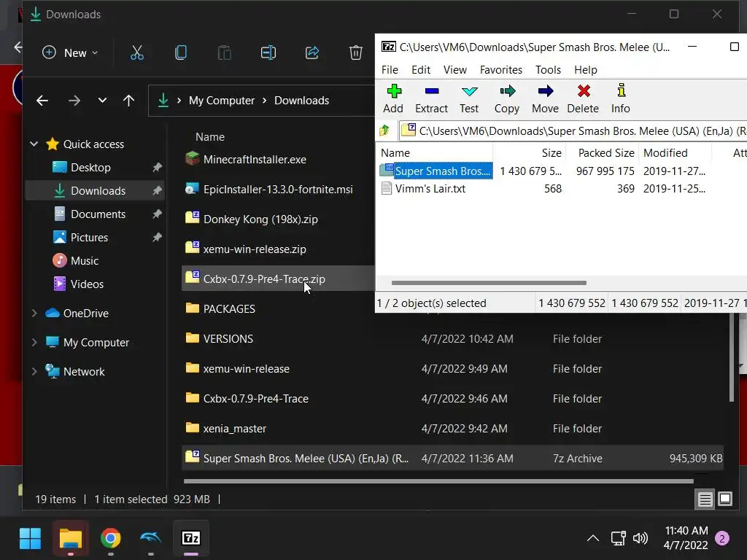This screenshot has height=560, width=747.
Task: Open the 7-Zip Edit menu
Action: pyautogui.click(x=421, y=69)
